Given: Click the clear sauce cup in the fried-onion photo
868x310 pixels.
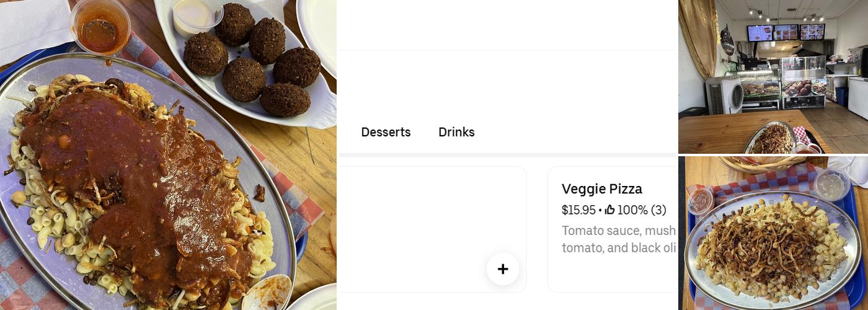Looking at the screenshot, I should click(x=831, y=184).
